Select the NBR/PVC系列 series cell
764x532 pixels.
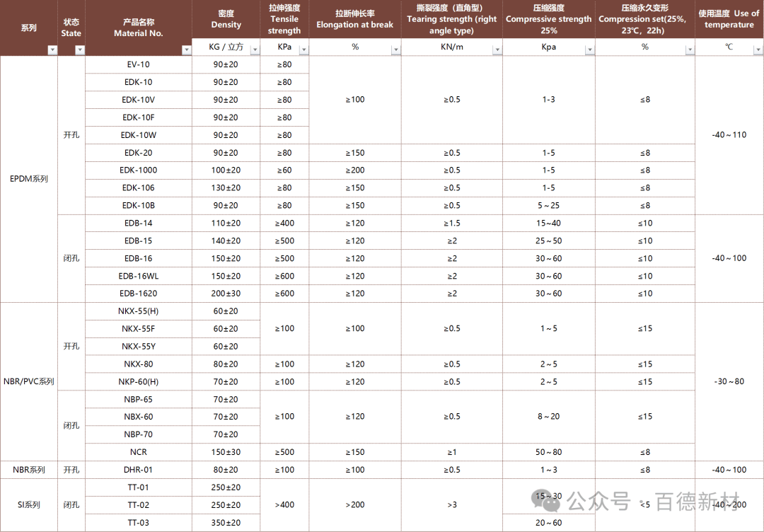[x=29, y=382]
